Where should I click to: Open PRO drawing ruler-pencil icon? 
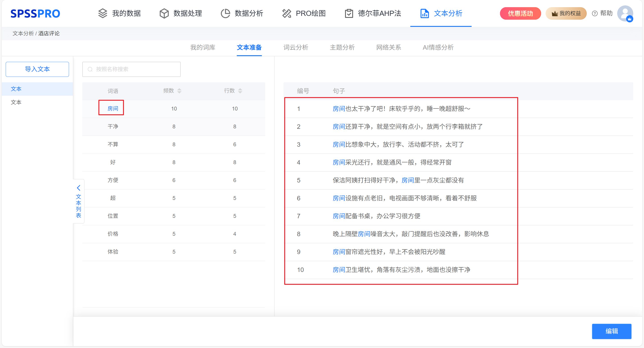[286, 13]
